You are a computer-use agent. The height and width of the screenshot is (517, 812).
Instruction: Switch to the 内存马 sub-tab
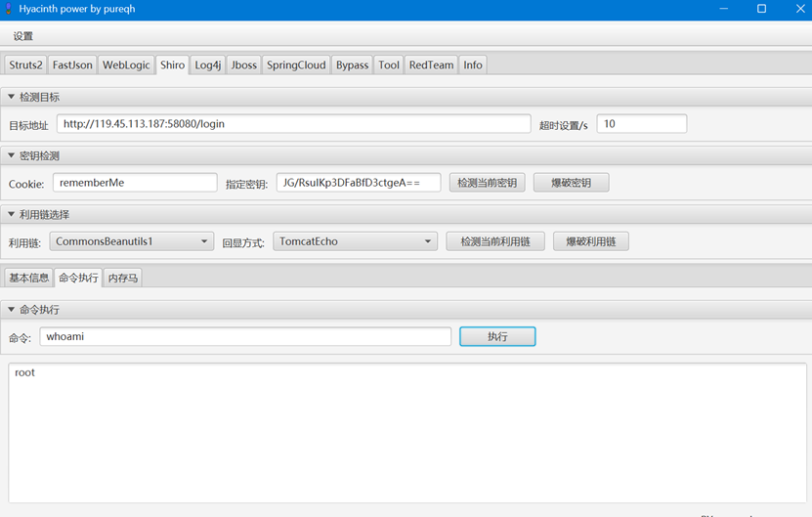pyautogui.click(x=123, y=278)
